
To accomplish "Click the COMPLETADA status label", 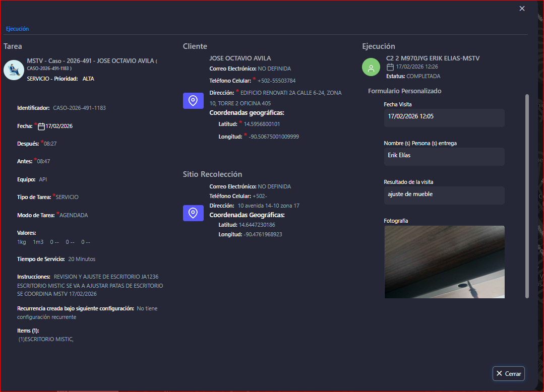I will coord(423,76).
